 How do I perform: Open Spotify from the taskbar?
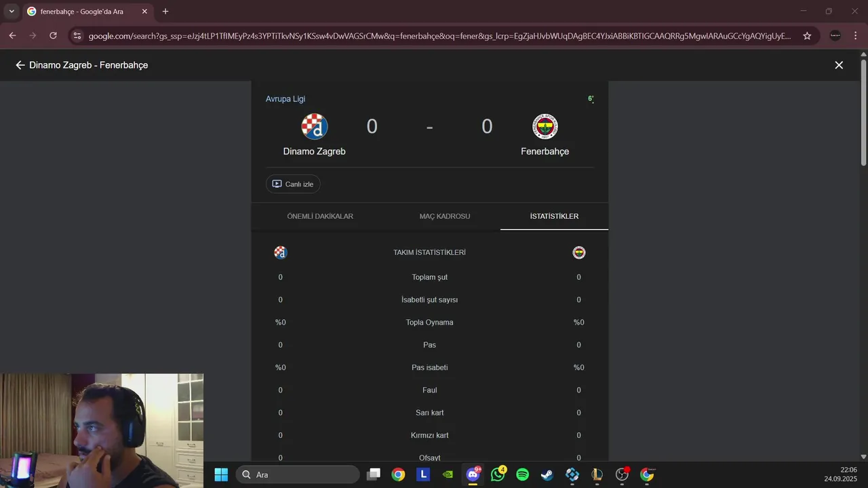[x=523, y=474]
